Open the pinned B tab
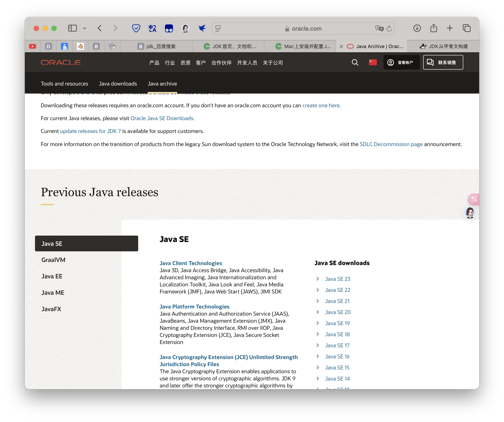The height and width of the screenshot is (422, 504). 96,46
